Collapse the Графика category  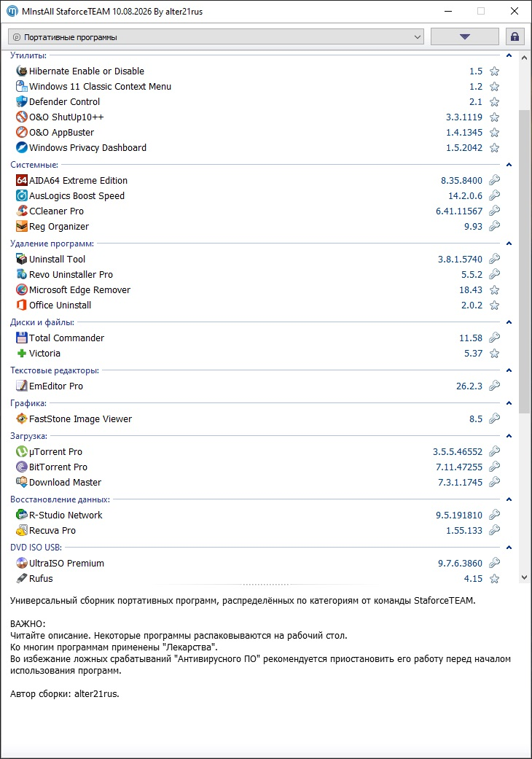pos(509,403)
